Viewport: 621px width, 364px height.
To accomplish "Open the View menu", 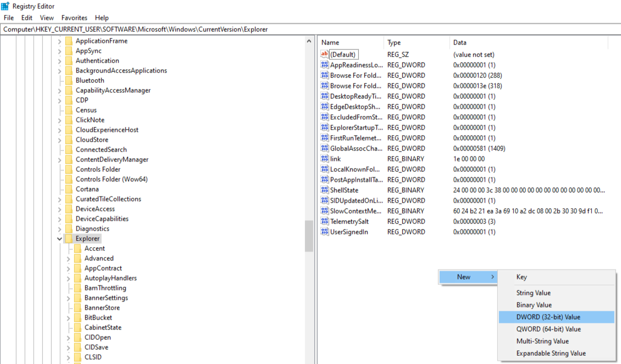I will pos(47,18).
